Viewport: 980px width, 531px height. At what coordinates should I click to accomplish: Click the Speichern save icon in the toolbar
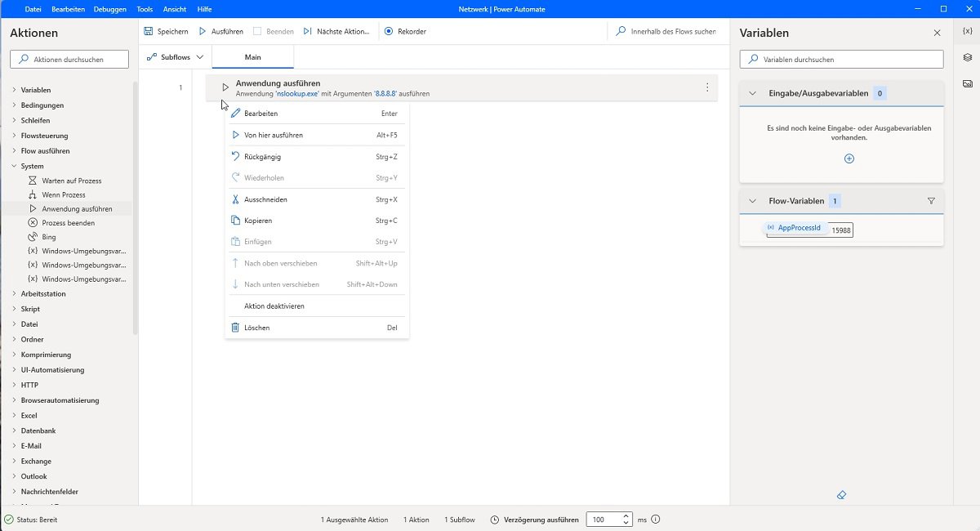click(149, 32)
